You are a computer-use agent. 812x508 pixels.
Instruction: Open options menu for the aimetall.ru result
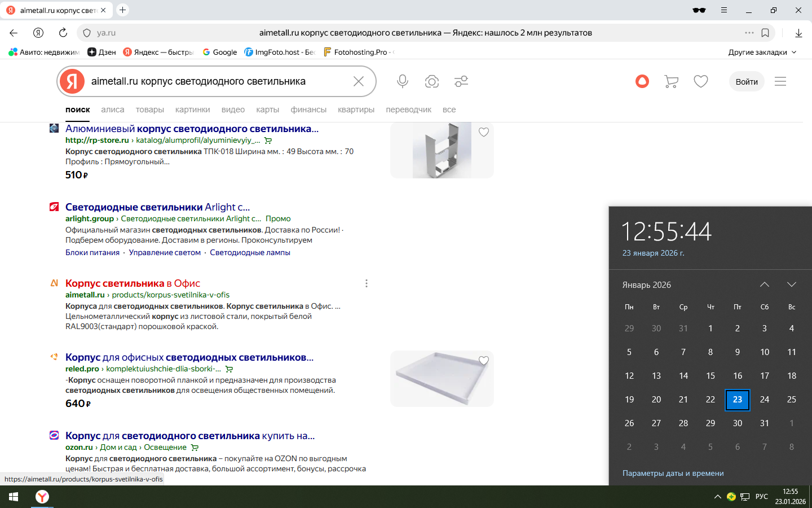coord(367,283)
